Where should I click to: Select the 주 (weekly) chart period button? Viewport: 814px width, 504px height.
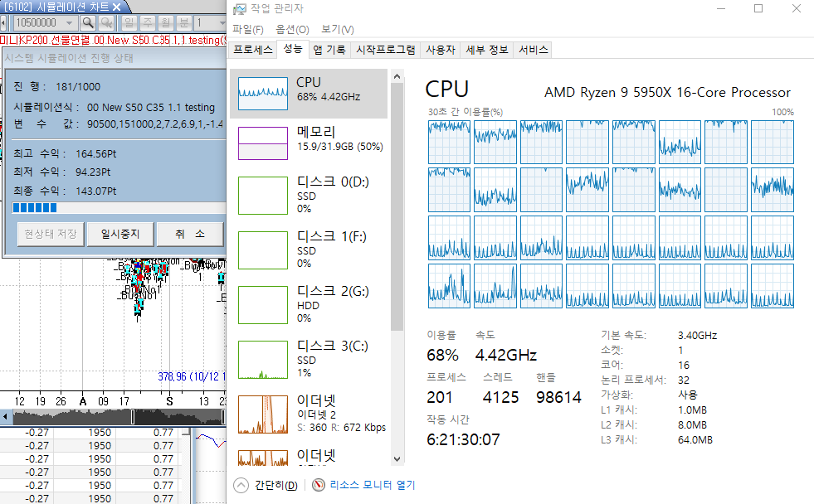point(148,22)
